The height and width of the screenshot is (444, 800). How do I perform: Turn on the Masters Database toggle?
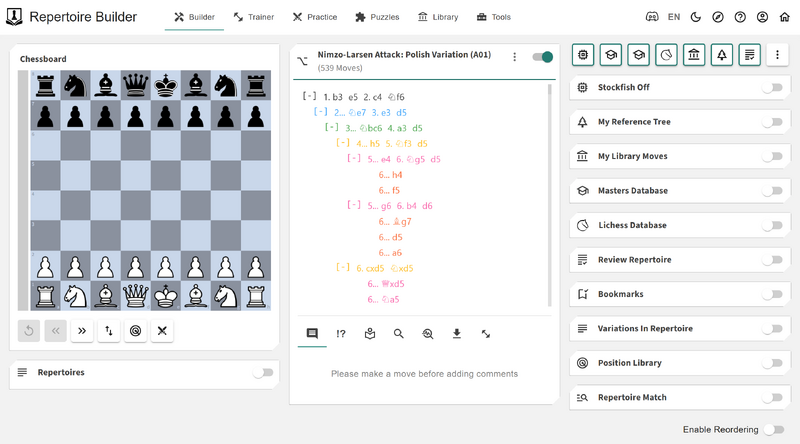pos(771,190)
